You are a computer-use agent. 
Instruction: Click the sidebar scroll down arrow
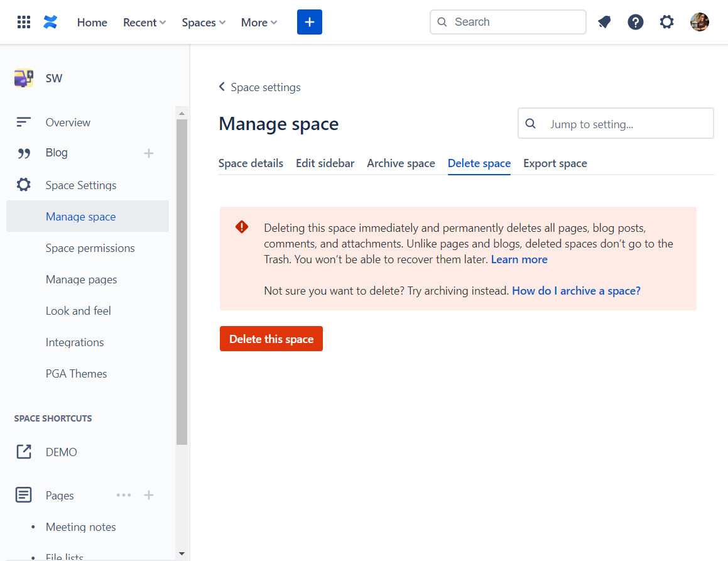point(182,553)
